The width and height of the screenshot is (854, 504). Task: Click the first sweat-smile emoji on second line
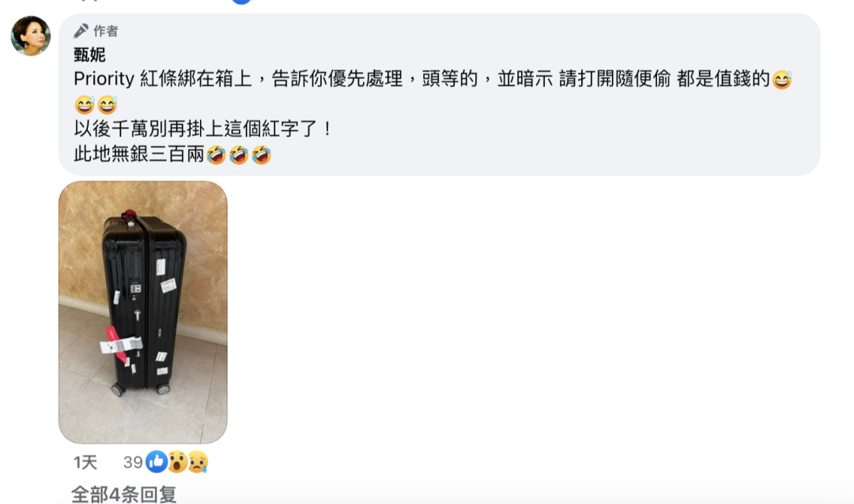[85, 104]
